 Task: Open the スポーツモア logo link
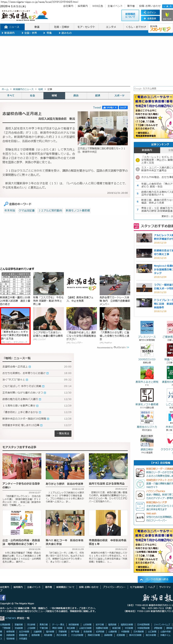(160, 29)
